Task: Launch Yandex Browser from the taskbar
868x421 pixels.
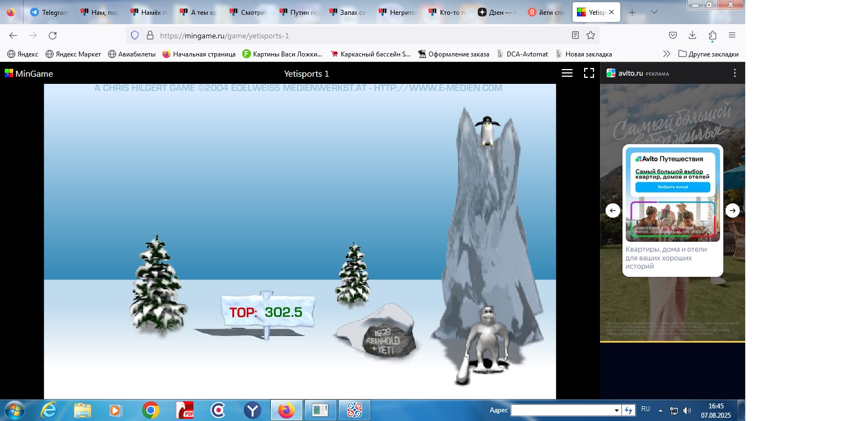Action: tap(253, 410)
